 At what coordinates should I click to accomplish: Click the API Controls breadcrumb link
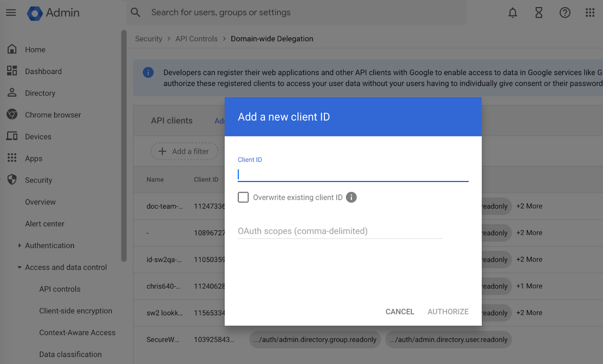point(196,39)
